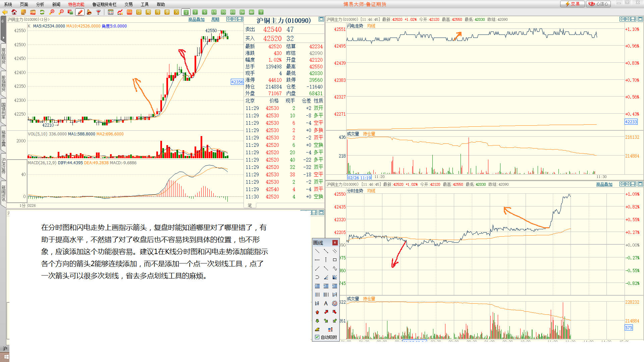
Task: Select the eraser tool in 画线 palette
Action: tap(317, 329)
